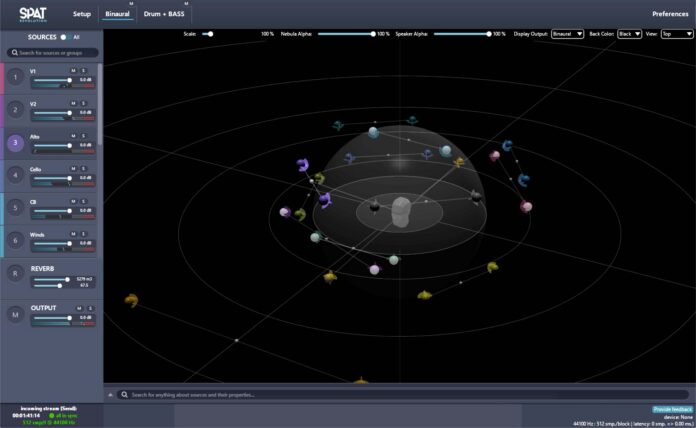Adjust the Nebula Alpha slider
The width and height of the screenshot is (696, 428).
coord(347,34)
